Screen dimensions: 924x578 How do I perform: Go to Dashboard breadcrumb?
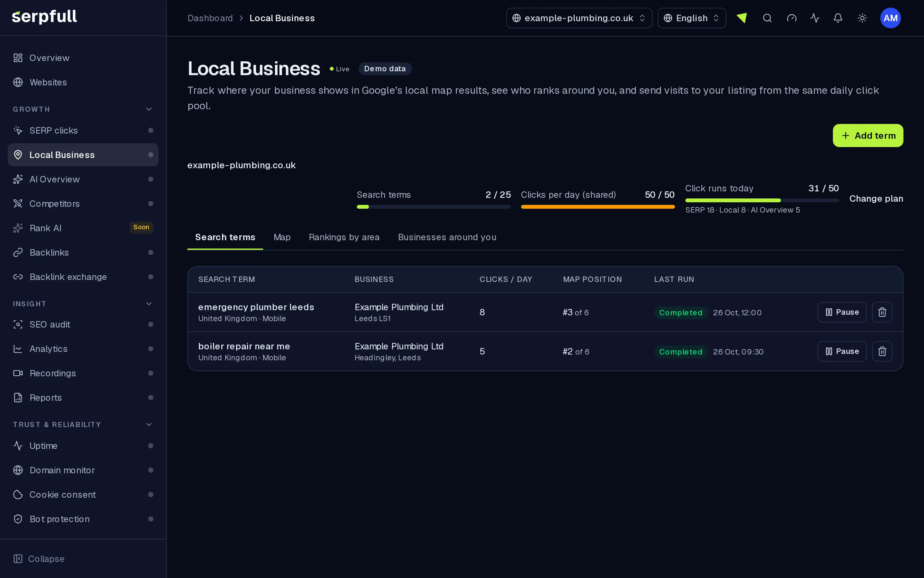[210, 18]
